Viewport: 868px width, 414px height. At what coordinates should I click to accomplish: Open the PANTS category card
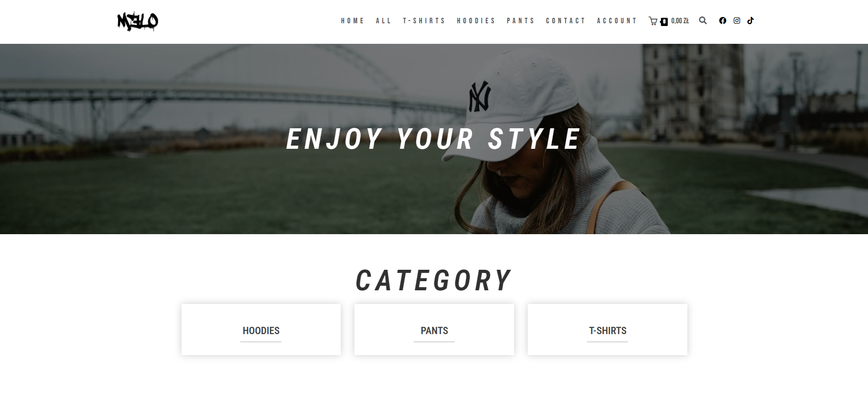pos(434,330)
